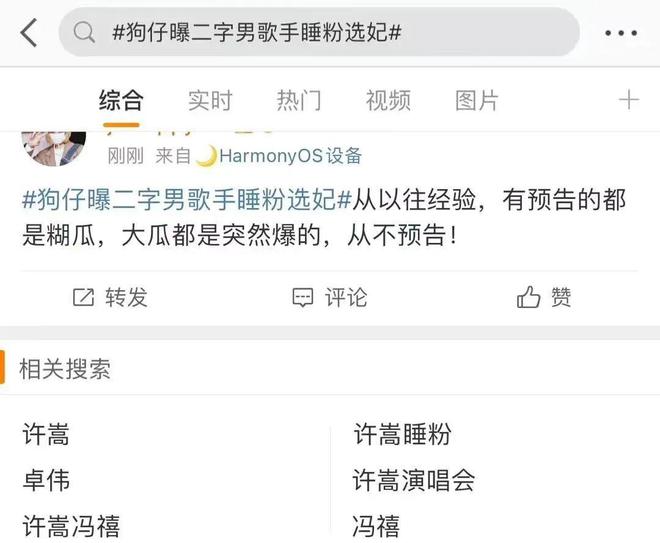Open comments via the 评论 icon
Viewport: 660px width, 543px height.
303,298
